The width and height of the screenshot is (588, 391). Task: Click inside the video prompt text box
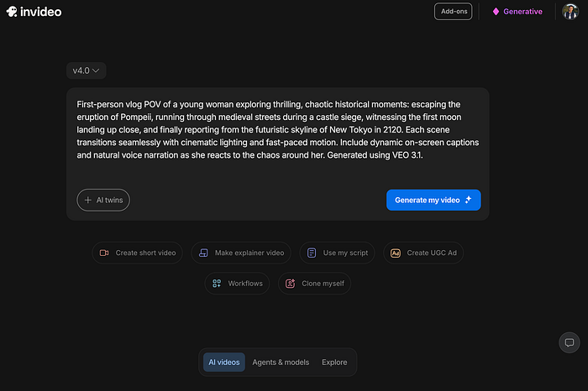point(277,134)
